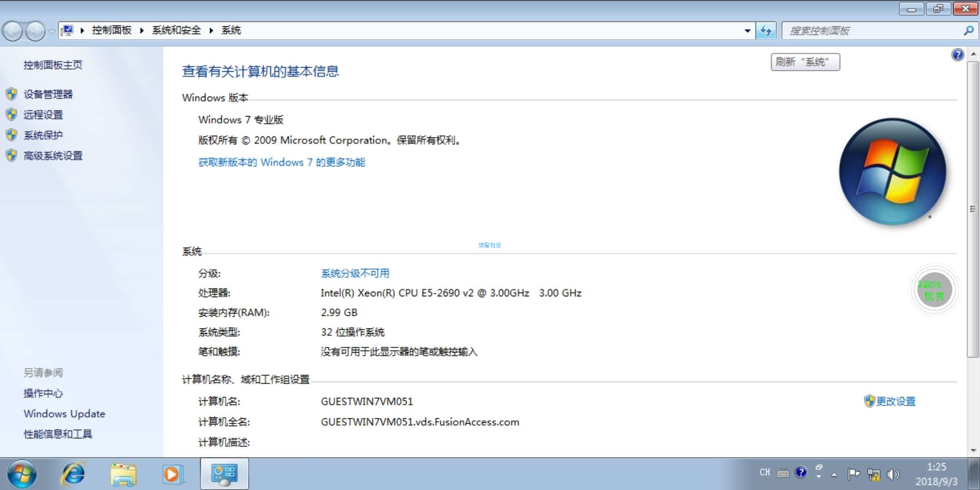Click the address bar refresh arrows icon
This screenshot has width=980, height=490.
766,31
